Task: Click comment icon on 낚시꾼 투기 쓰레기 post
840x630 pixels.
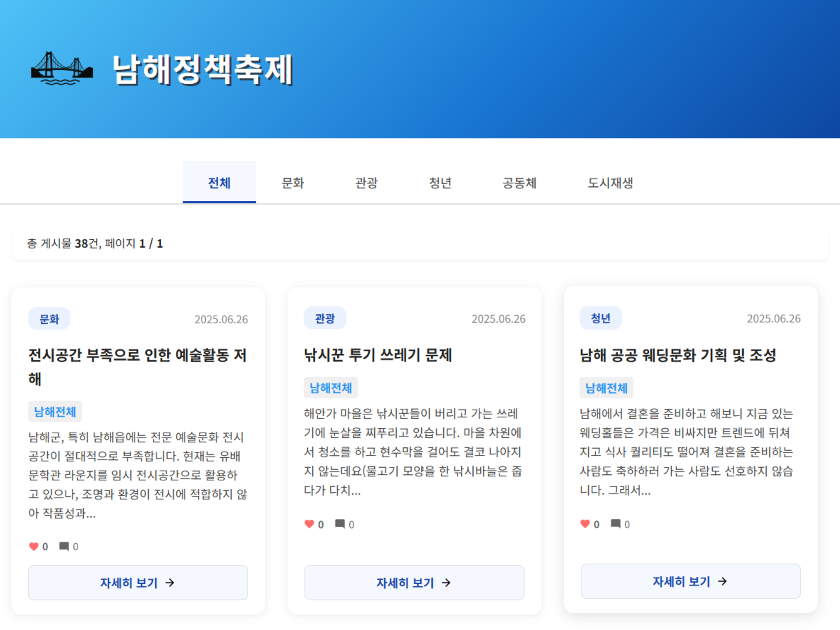Action: pyautogui.click(x=340, y=524)
